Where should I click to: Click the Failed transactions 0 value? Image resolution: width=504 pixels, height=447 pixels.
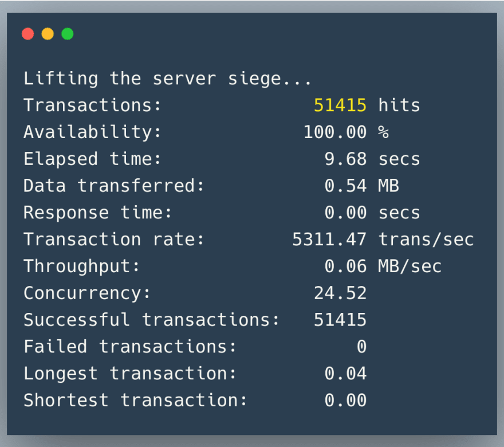click(361, 347)
